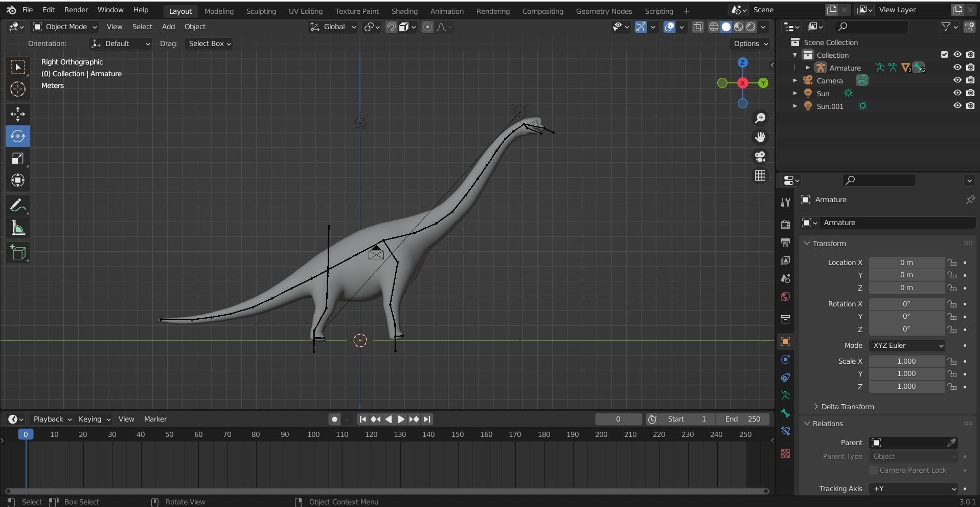
Task: Select the Add Cube tool
Action: 18,253
